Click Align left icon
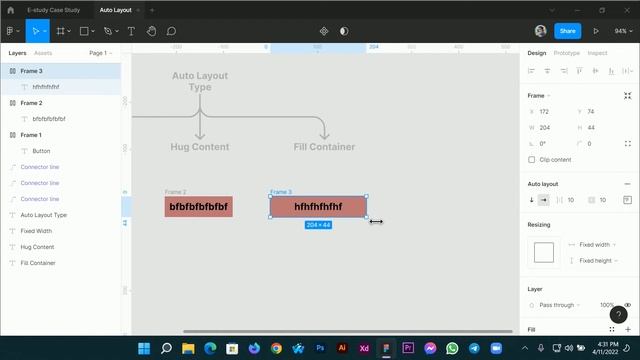Image resolution: width=640 pixels, height=360 pixels. coord(531,71)
